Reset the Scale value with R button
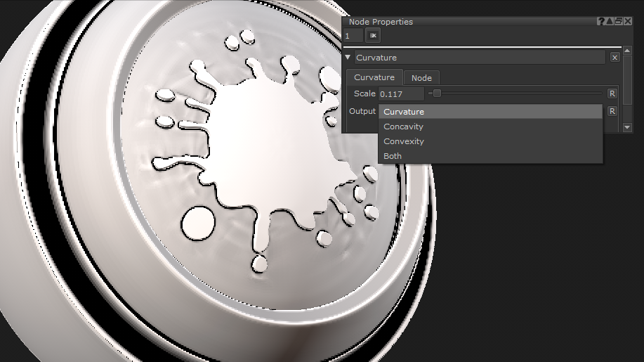 (612, 93)
